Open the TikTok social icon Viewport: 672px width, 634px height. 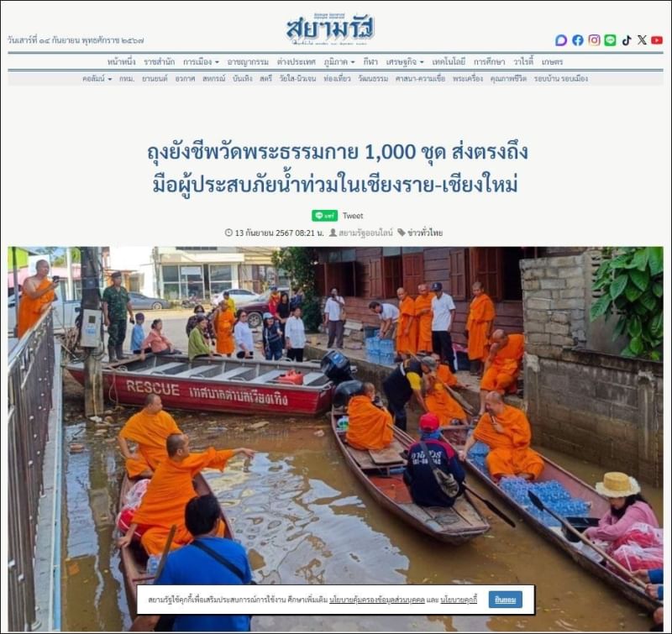tap(627, 40)
